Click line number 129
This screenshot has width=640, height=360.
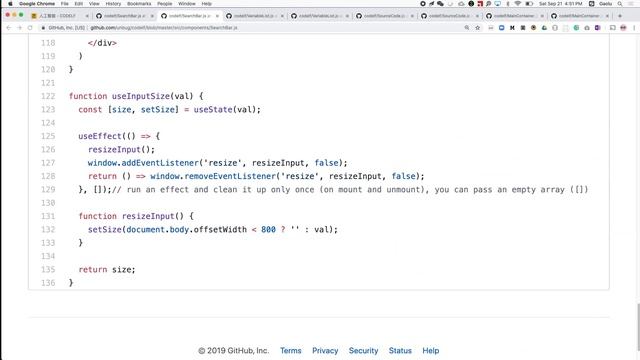coord(48,189)
